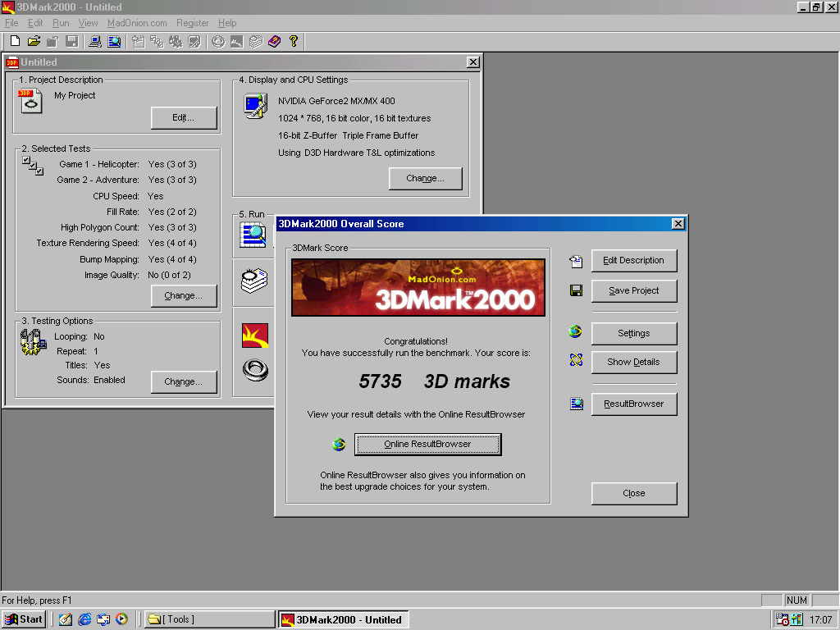Click the purple help book toolbar icon

[274, 41]
